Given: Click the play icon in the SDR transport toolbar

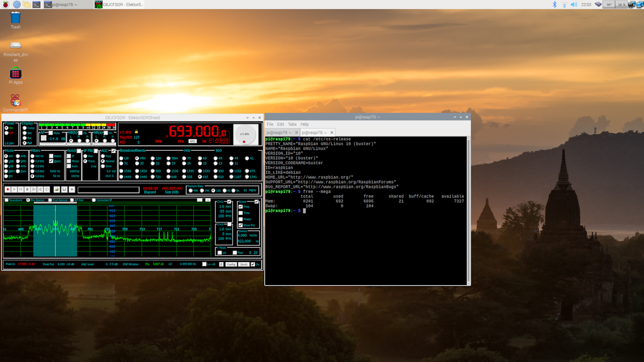Looking at the screenshot, I should click(14, 190).
